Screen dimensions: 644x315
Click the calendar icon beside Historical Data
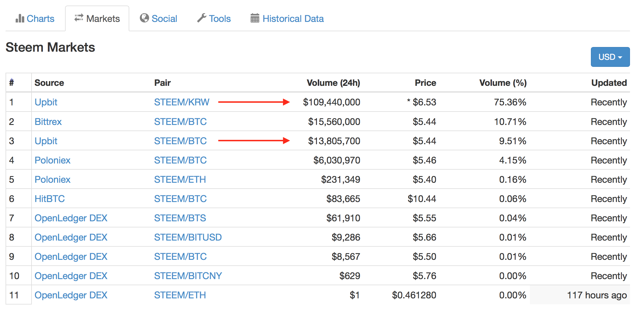[255, 18]
